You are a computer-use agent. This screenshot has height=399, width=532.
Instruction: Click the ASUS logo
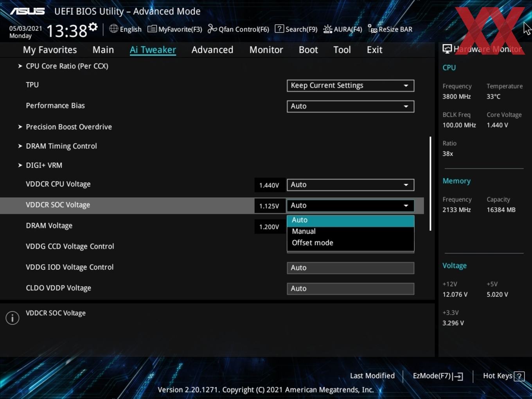click(27, 11)
